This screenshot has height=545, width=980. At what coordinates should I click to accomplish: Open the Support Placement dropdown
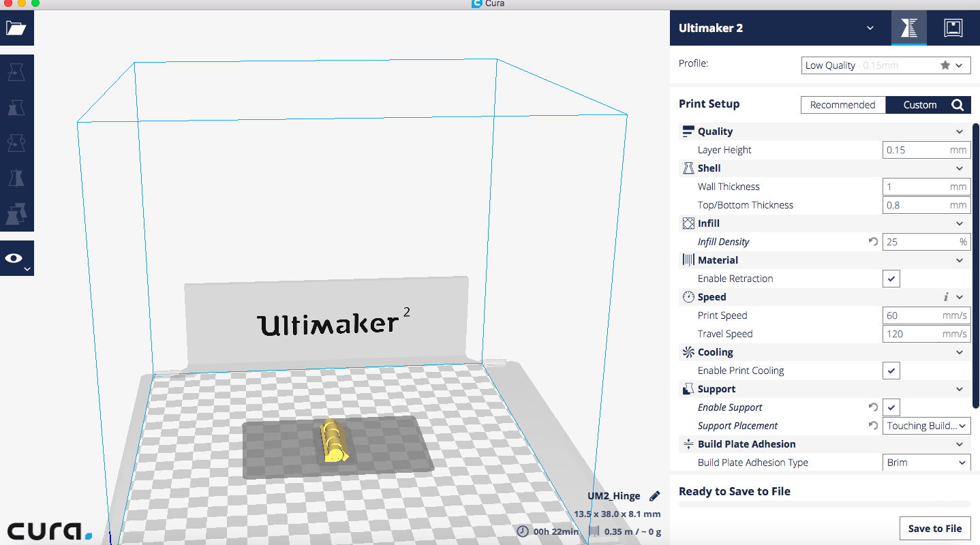(x=926, y=426)
